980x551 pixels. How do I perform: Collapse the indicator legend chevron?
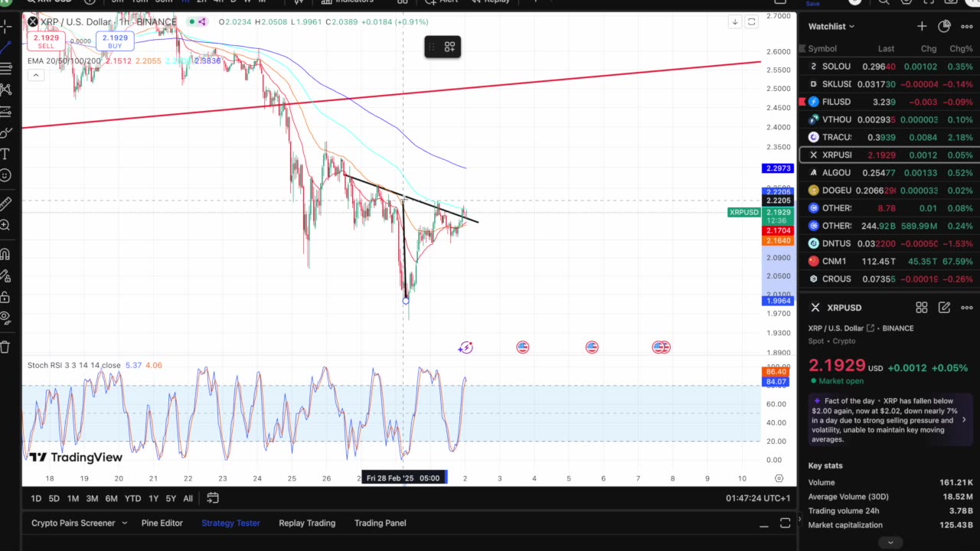click(x=35, y=75)
